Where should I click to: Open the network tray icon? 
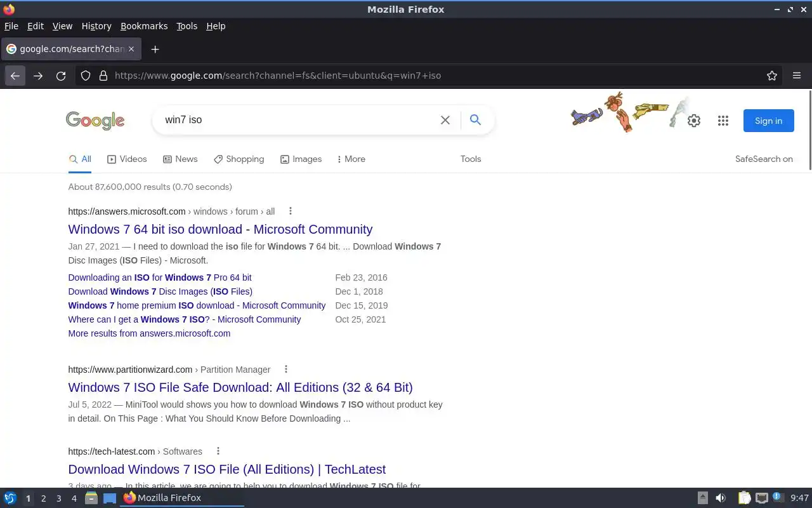[762, 498]
